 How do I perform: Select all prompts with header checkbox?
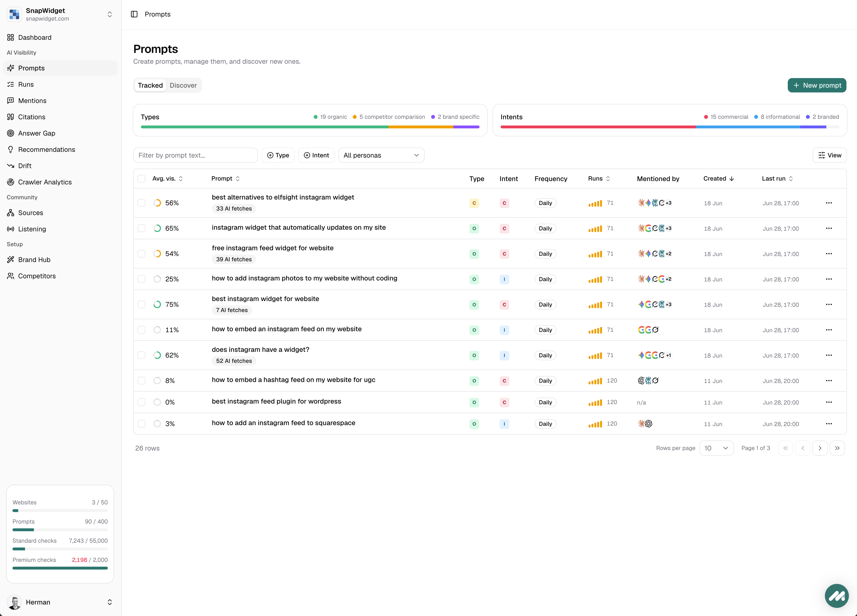141,179
